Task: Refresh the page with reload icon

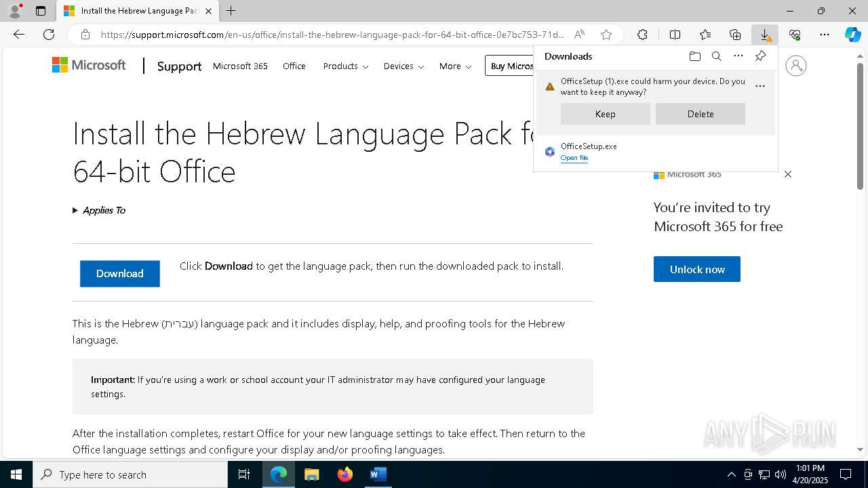Action: pos(49,35)
